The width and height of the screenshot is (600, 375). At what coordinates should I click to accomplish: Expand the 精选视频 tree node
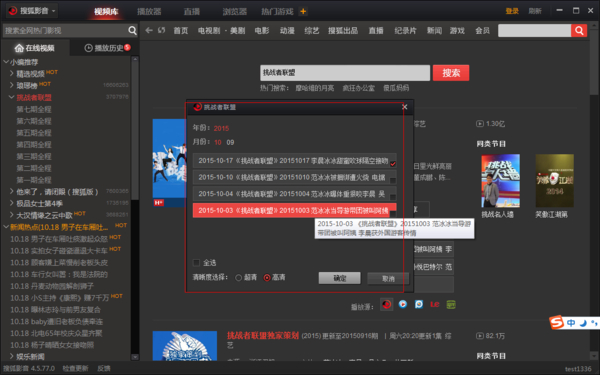coord(11,73)
